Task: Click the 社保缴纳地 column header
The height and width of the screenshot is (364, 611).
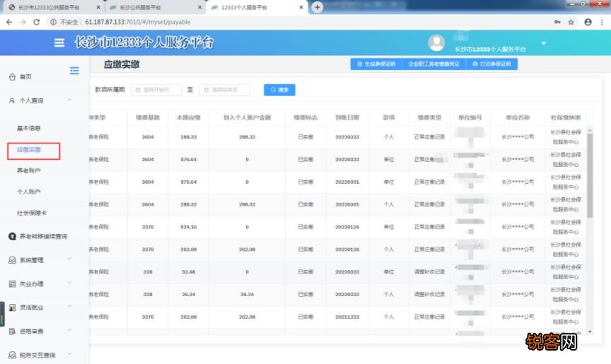Action: coord(566,117)
